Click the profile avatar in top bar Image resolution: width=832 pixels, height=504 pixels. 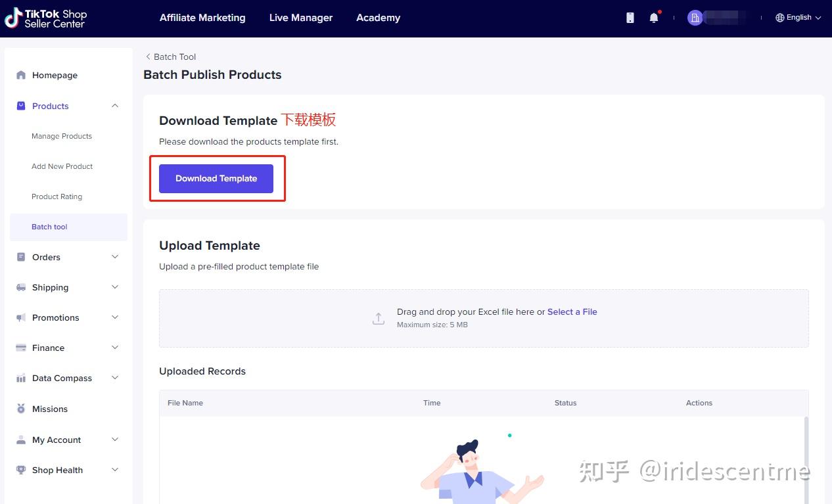pos(695,18)
